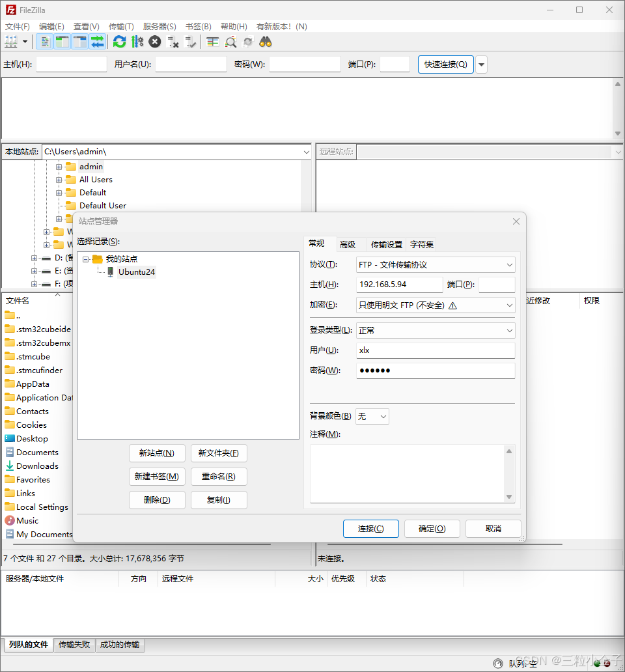This screenshot has width=625, height=672.
Task: Open the 传输(T) menu
Action: (x=121, y=27)
